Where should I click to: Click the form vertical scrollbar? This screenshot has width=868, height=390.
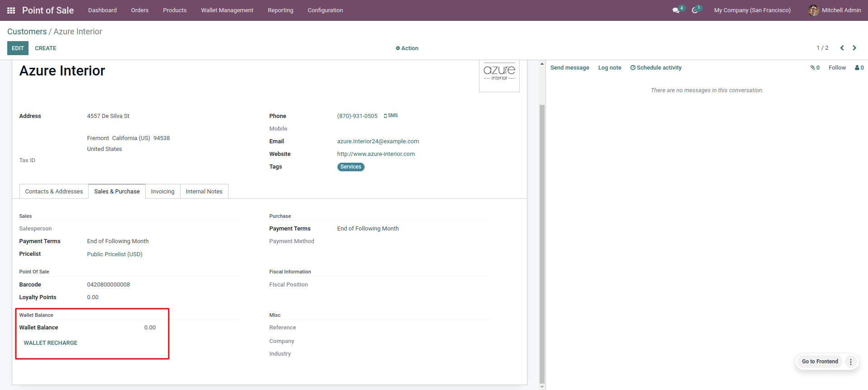coord(542,244)
